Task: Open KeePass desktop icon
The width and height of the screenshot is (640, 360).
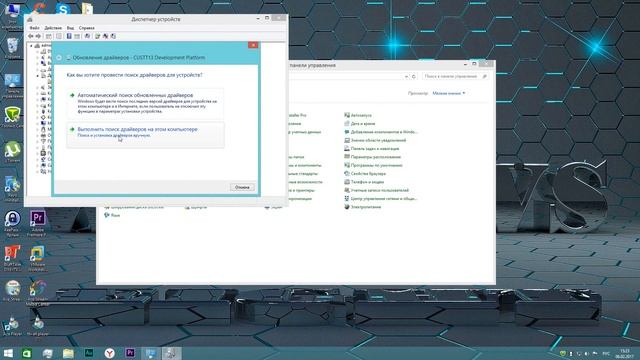Action: click(12, 223)
